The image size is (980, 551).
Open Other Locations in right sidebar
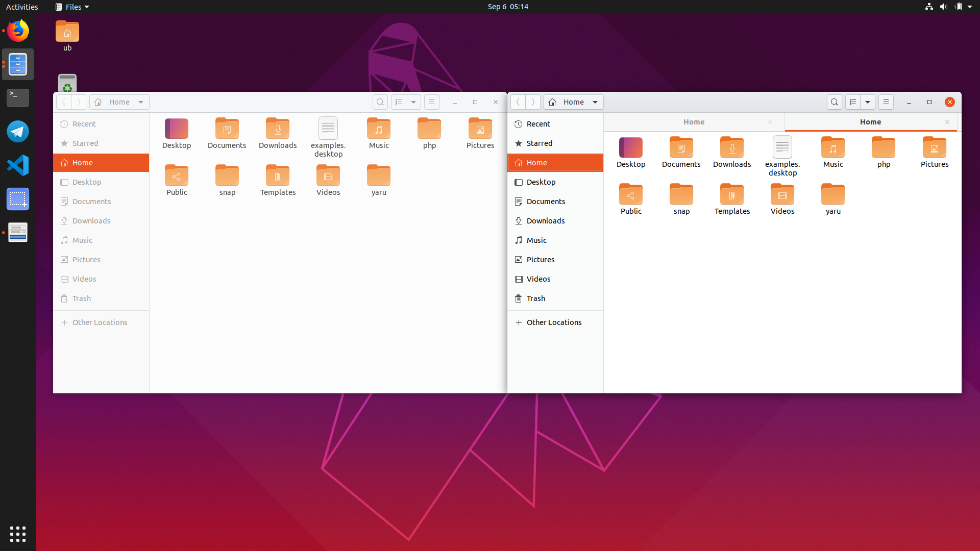pos(554,322)
